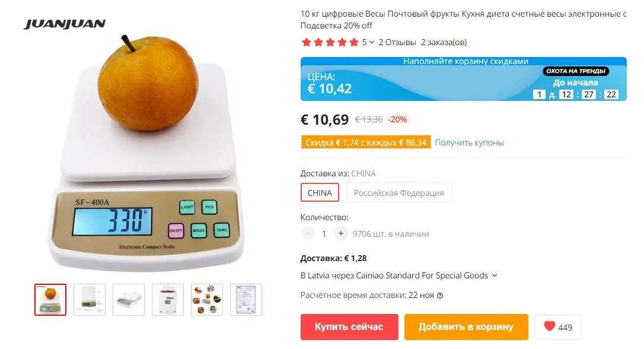The width and height of the screenshot is (644, 349).
Task: Select the third angled scale thumbnail
Action: (129, 300)
